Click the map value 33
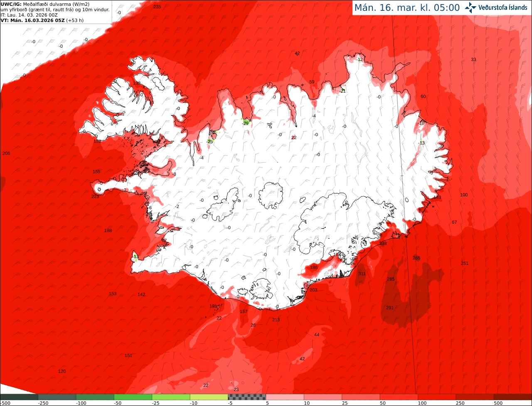 [473, 60]
